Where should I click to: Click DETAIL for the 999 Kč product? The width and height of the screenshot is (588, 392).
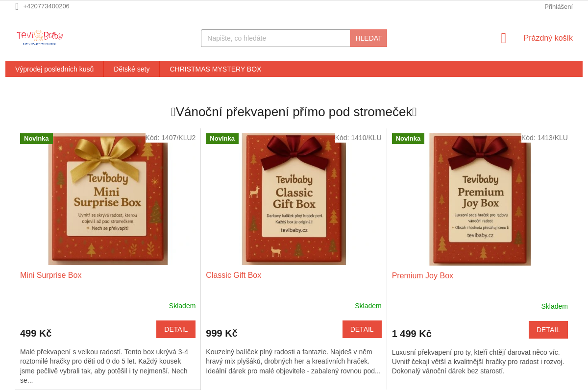362,329
